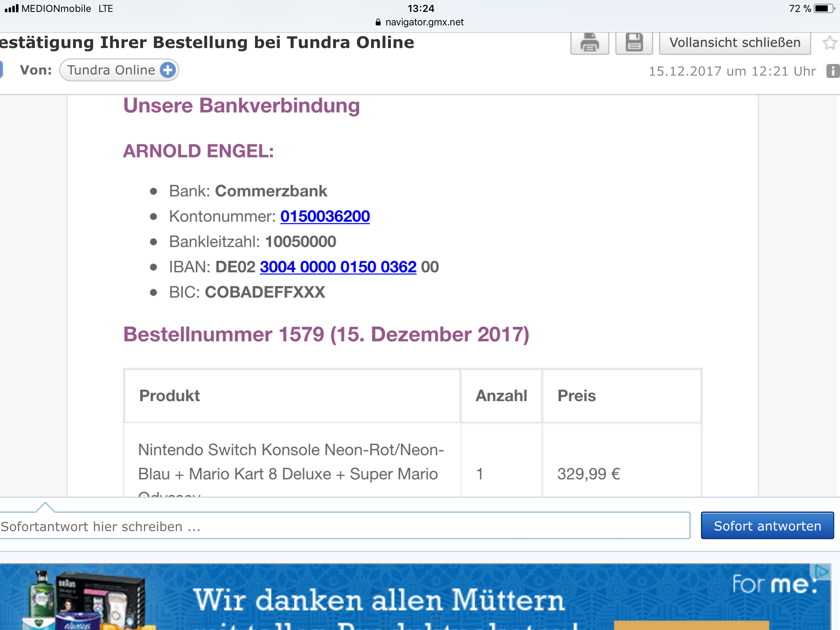Focus the Sofortantwort hier schreiben field
The width and height of the screenshot is (840, 630).
click(345, 526)
